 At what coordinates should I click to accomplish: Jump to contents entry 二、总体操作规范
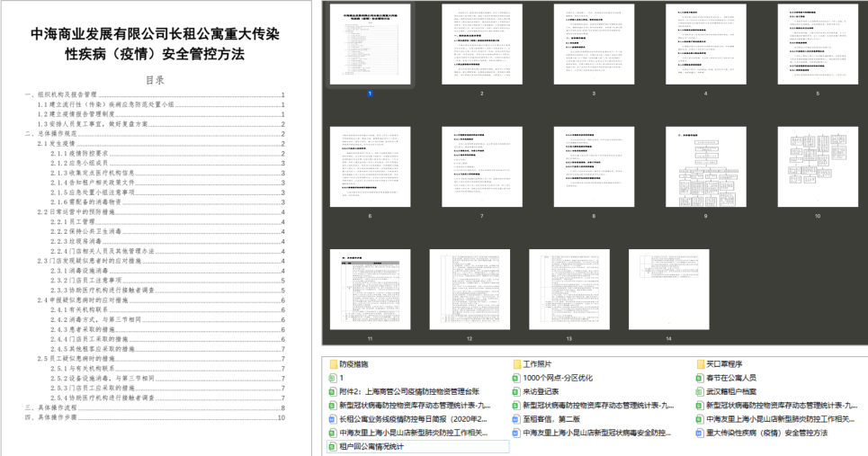click(155, 134)
